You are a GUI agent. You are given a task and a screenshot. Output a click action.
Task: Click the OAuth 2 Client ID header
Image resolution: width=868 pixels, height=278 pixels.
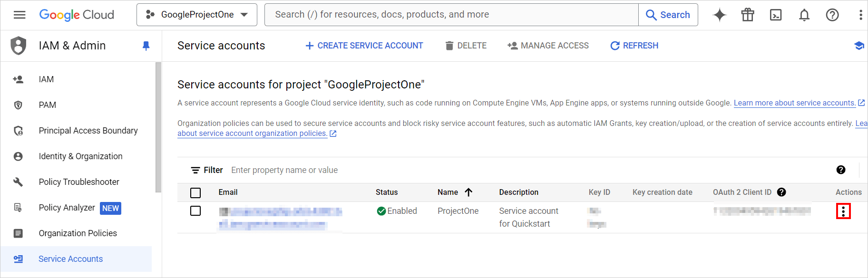click(x=742, y=192)
